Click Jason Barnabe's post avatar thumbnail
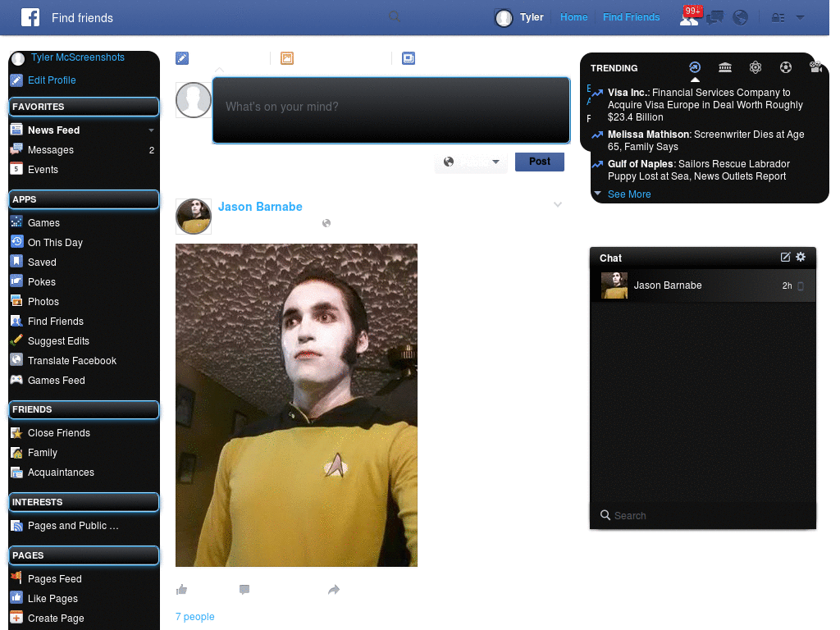The width and height of the screenshot is (840, 630). pyautogui.click(x=194, y=217)
